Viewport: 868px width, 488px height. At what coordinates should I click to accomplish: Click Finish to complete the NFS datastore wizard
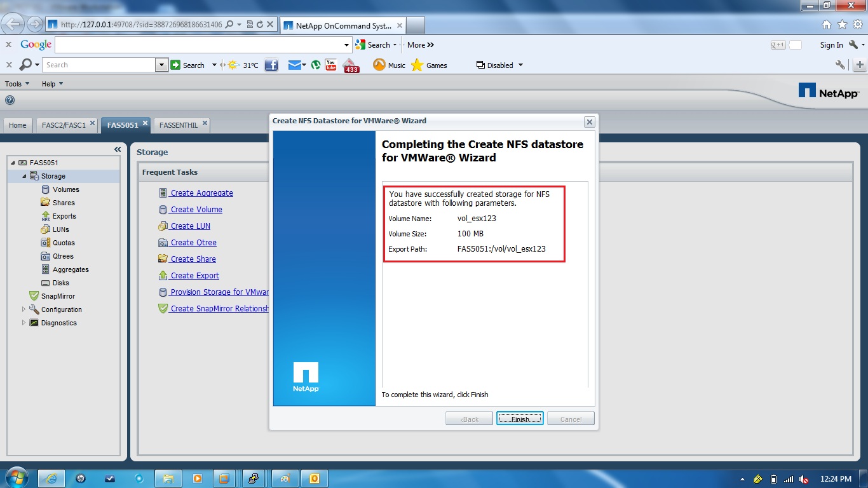[x=519, y=417]
